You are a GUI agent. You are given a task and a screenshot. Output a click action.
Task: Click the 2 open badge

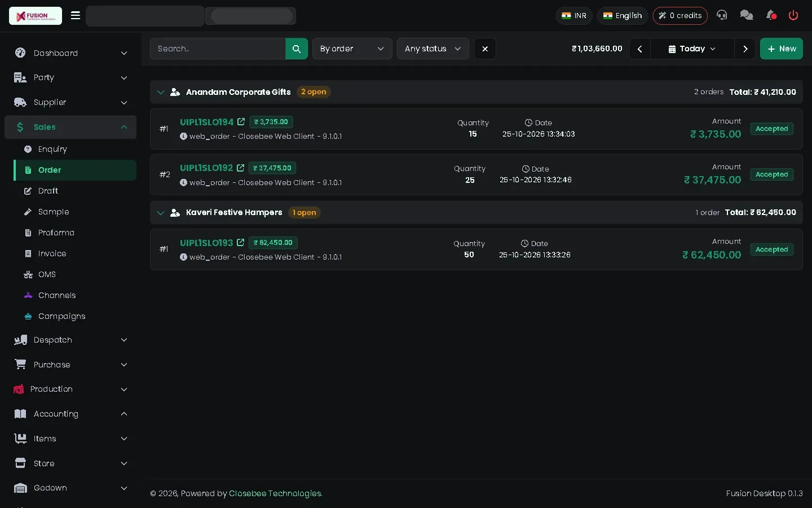pos(314,92)
